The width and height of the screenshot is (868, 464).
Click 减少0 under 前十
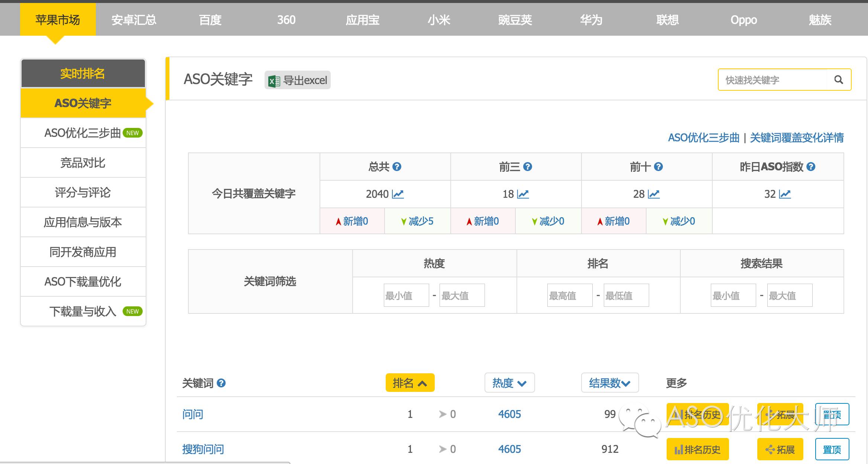click(679, 221)
